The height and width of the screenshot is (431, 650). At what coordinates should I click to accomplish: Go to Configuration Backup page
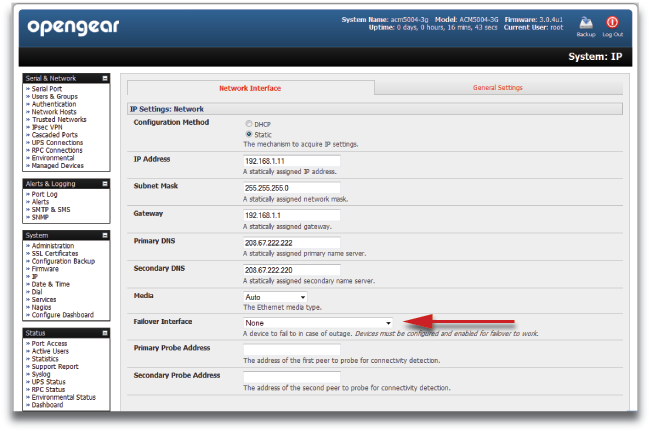click(x=64, y=260)
